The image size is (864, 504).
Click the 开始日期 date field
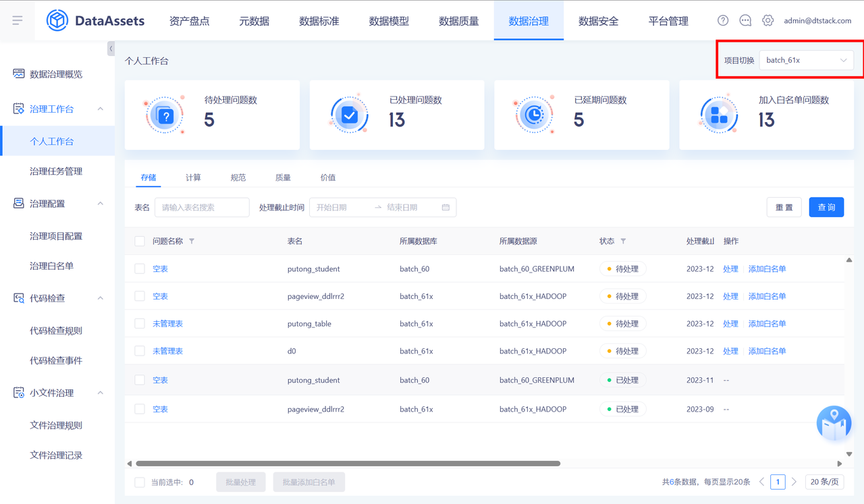coord(341,207)
